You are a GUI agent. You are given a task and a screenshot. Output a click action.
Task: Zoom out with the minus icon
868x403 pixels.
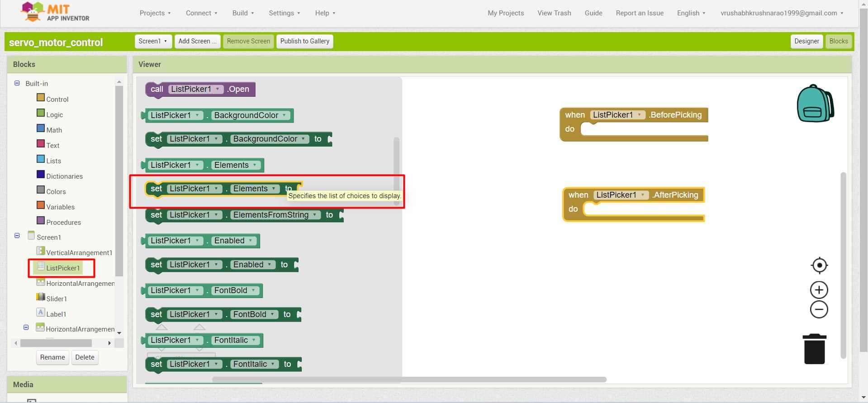point(819,310)
